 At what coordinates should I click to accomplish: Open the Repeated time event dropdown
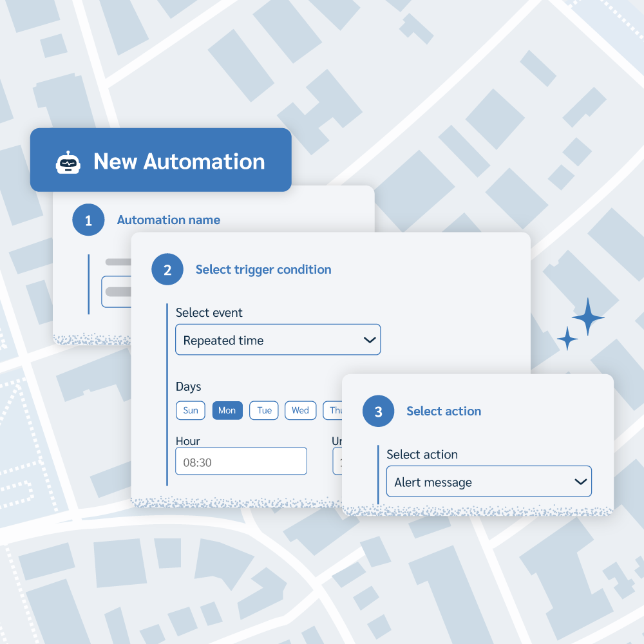(278, 339)
